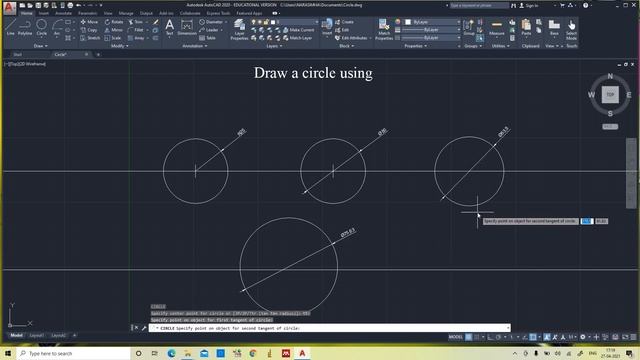Click the Match Properties tool
The width and height of the screenshot is (640, 360).
click(384, 29)
